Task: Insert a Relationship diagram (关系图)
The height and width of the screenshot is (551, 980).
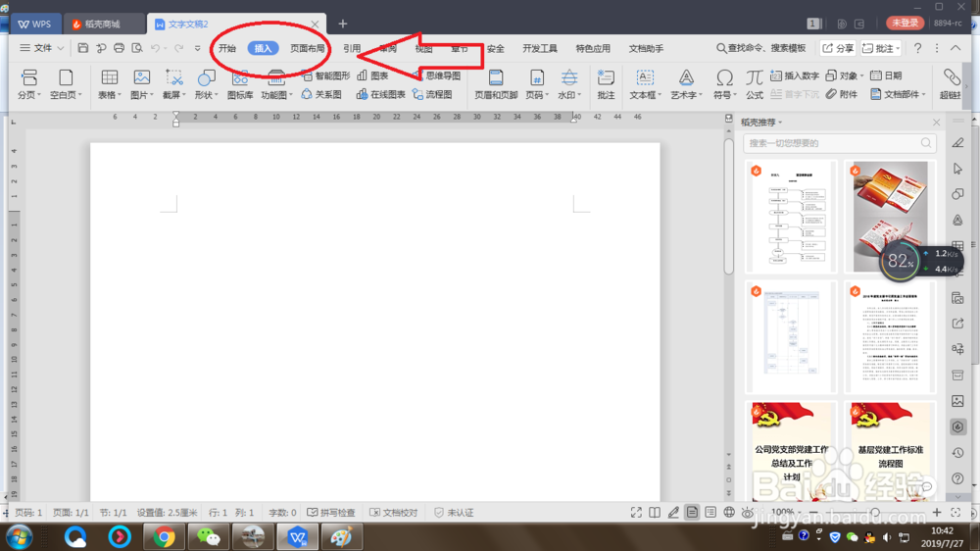Action: 321,94
